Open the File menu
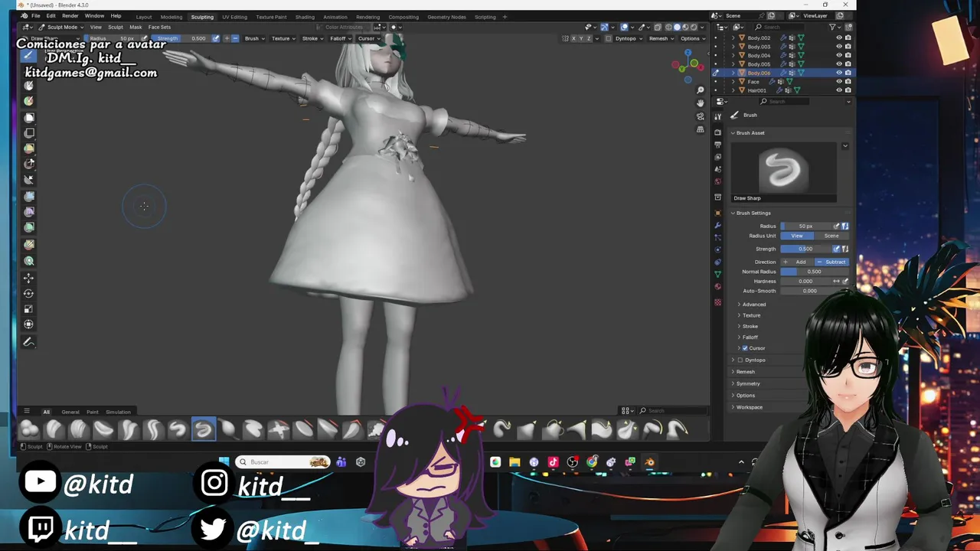The image size is (980, 551). pos(36,16)
